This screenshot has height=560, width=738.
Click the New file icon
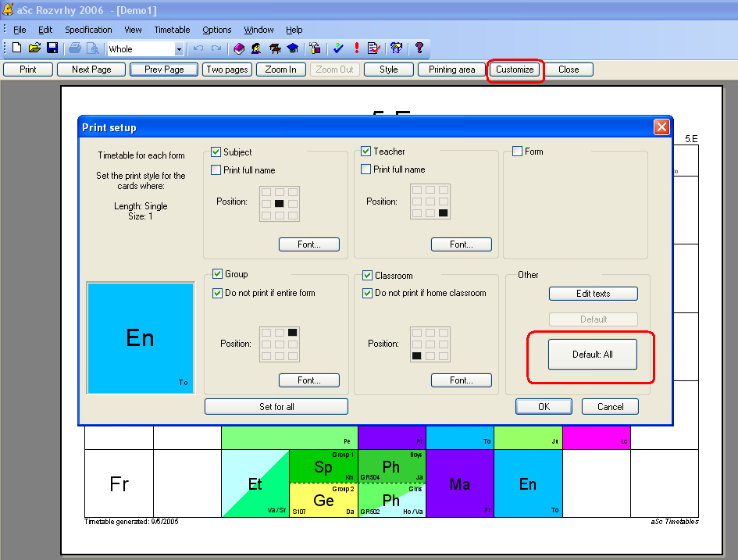click(x=16, y=48)
